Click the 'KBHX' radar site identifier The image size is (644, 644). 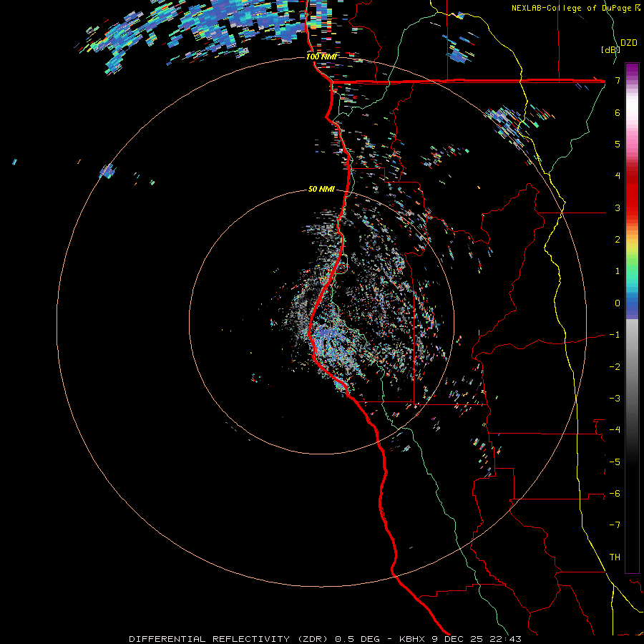tap(412, 639)
